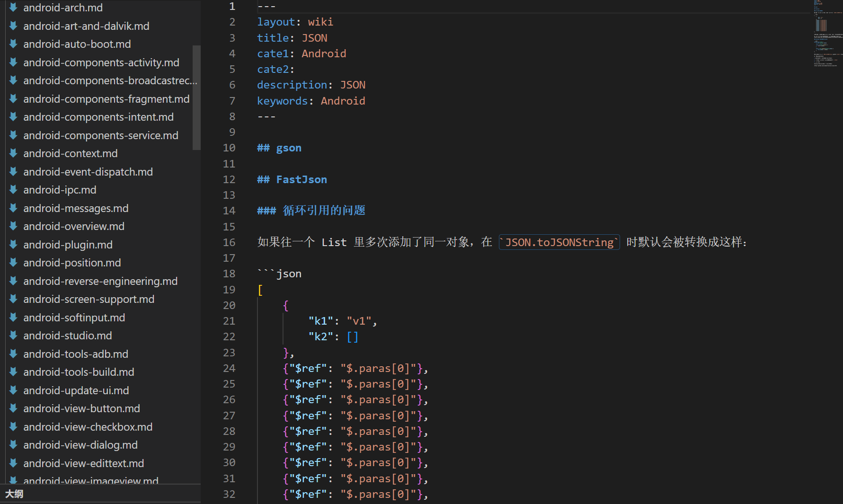Select the android-ipc.md file name

[60, 190]
